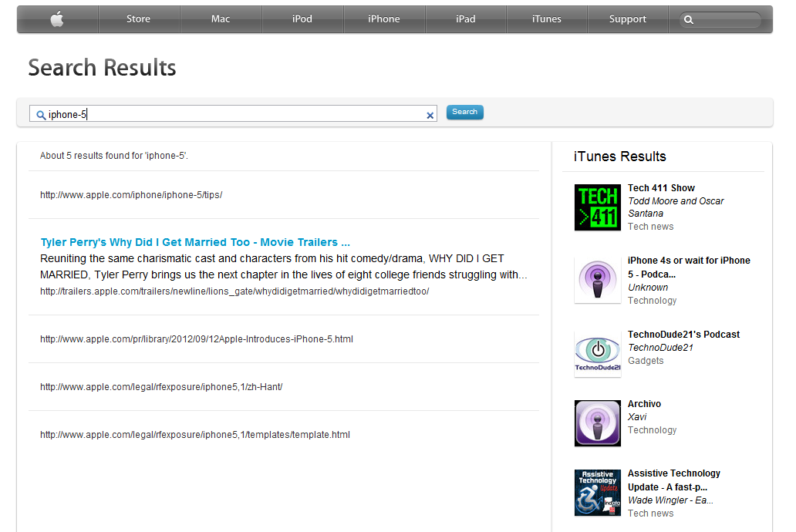Click 'About 5 results found' text

[x=113, y=156]
